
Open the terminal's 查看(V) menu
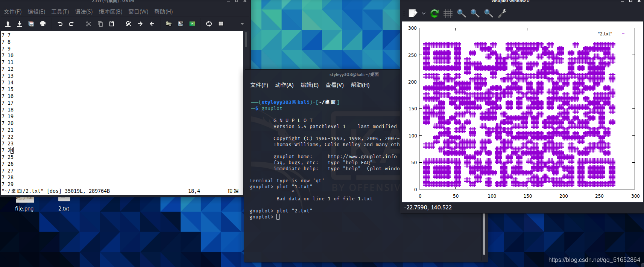click(335, 85)
